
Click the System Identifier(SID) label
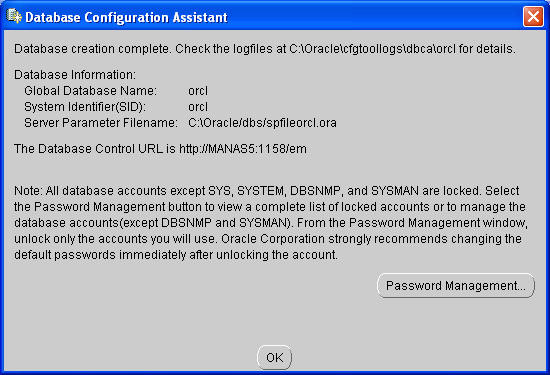point(85,107)
